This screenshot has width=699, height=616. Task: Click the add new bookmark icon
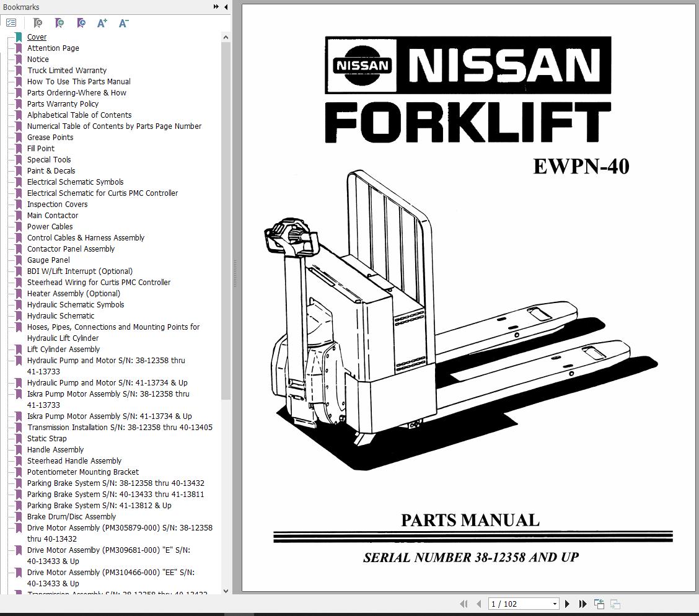tap(59, 23)
